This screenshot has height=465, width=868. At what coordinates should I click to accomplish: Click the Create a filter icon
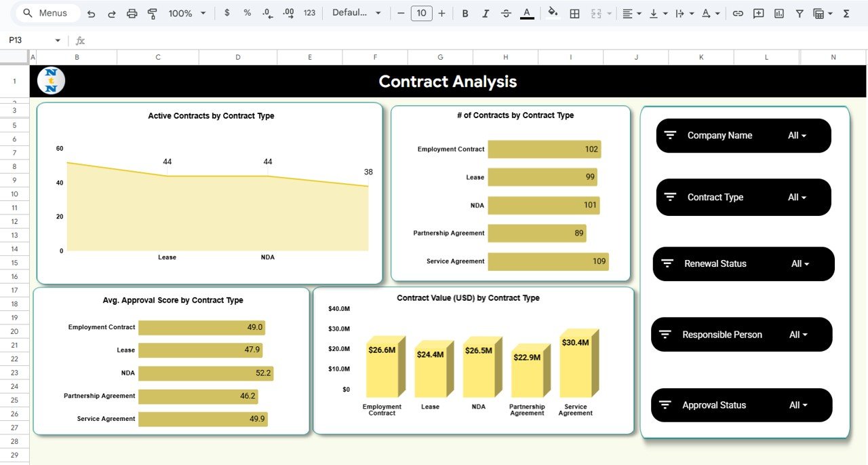[800, 13]
